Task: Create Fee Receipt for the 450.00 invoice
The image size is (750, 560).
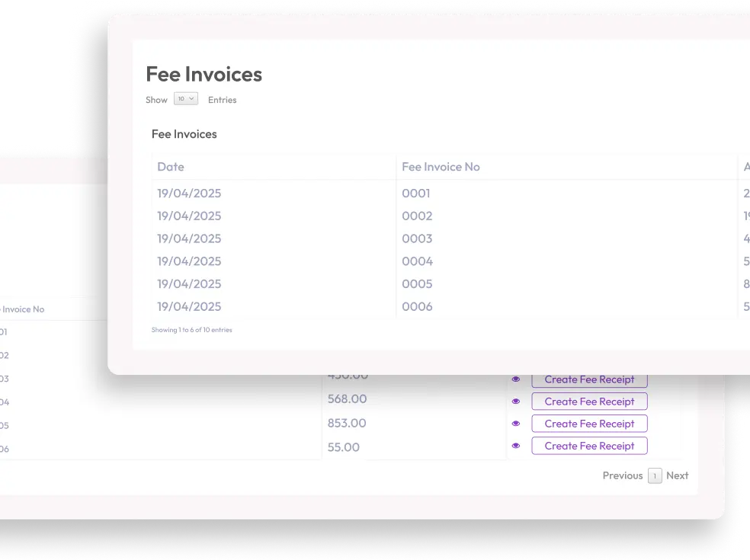Action: [588, 379]
